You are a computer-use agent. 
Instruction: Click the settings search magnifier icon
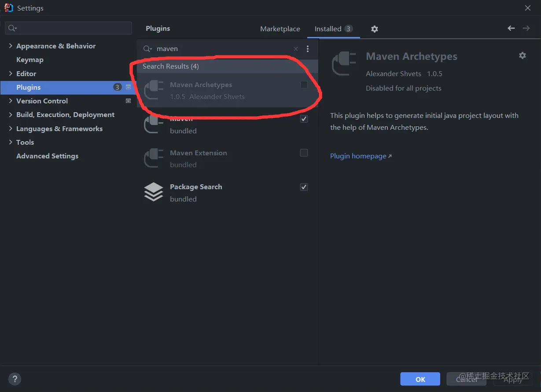pos(12,28)
